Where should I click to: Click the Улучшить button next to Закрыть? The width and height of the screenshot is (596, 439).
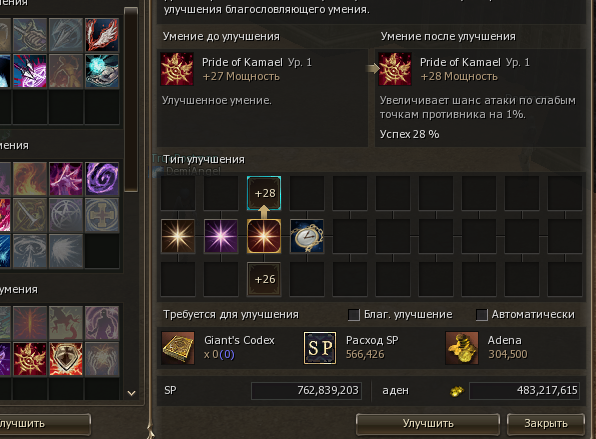click(428, 423)
